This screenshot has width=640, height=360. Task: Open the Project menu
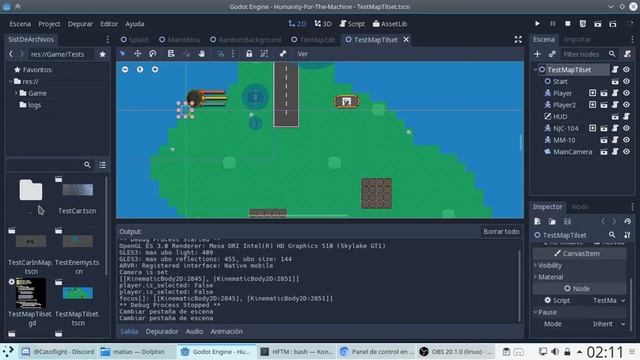coord(49,24)
